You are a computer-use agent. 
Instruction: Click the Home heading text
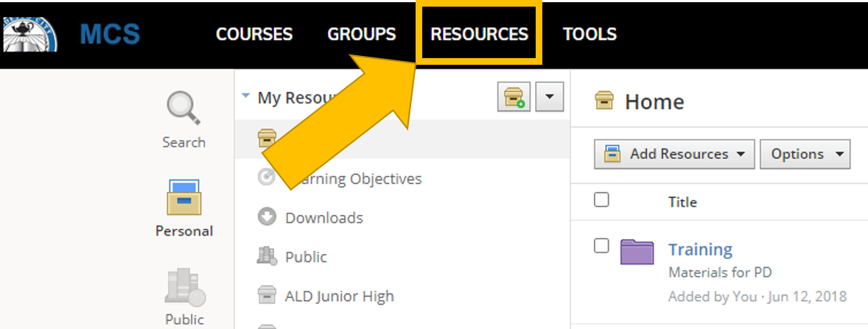[654, 102]
